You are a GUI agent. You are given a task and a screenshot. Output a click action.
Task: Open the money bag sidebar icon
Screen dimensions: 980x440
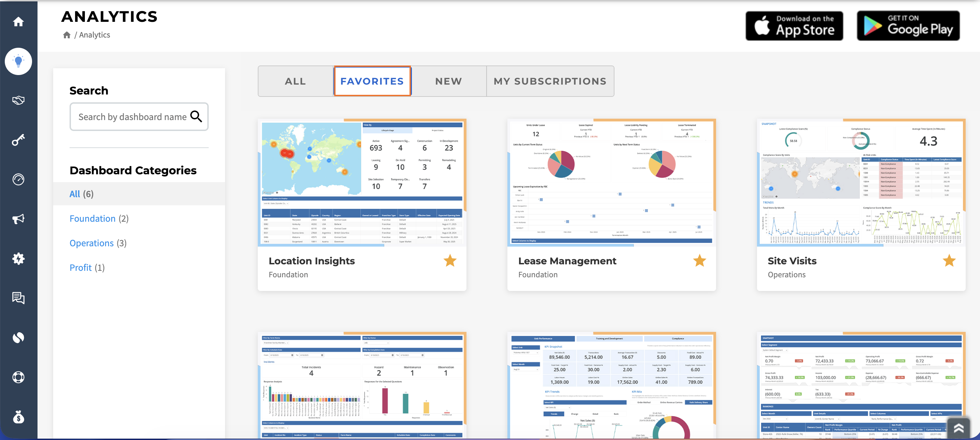click(18, 417)
